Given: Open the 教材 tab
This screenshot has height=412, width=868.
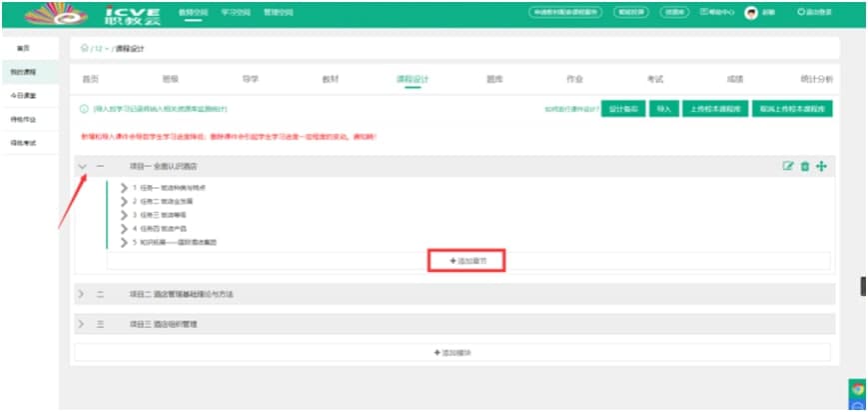Looking at the screenshot, I should pyautogui.click(x=331, y=79).
